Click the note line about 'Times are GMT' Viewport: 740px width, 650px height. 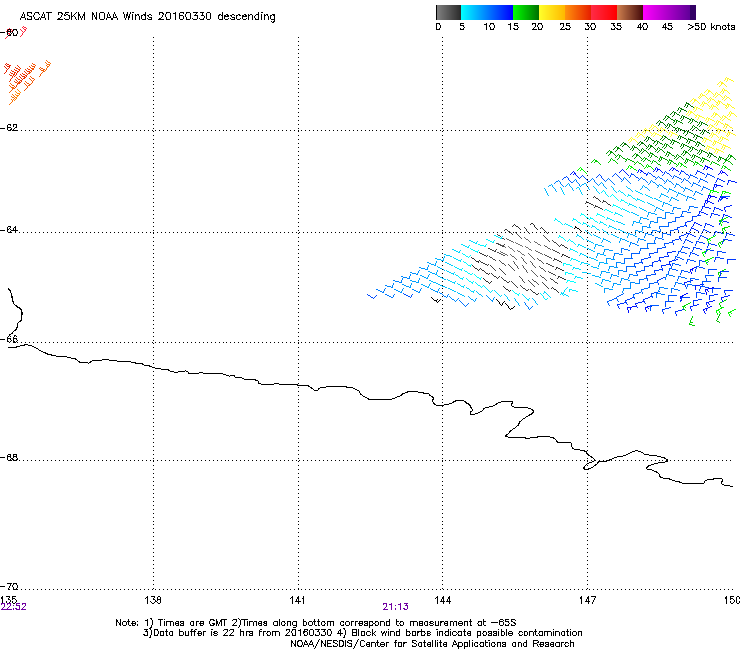[316, 623]
